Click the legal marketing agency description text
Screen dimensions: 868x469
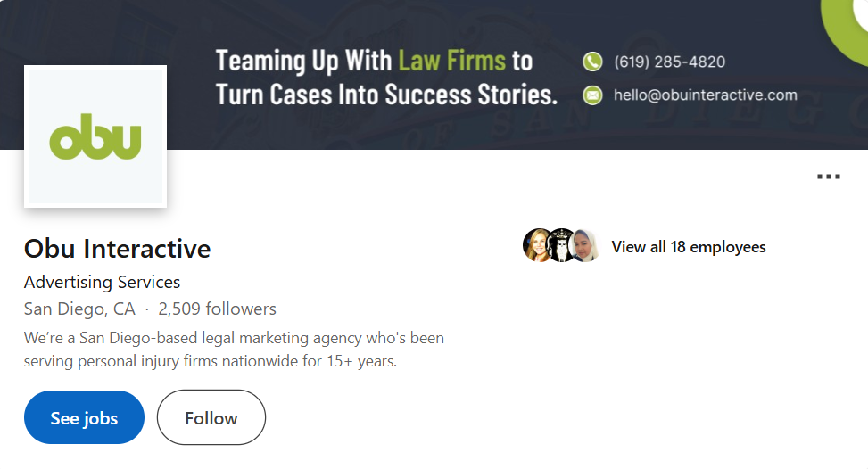point(234,350)
